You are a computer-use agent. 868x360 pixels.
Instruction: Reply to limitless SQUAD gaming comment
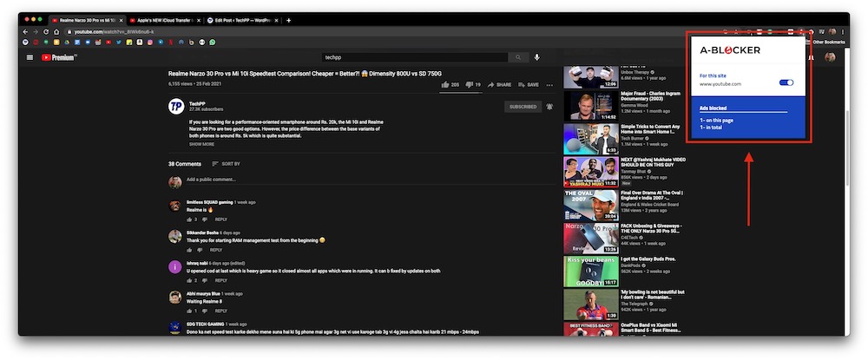[x=220, y=219]
